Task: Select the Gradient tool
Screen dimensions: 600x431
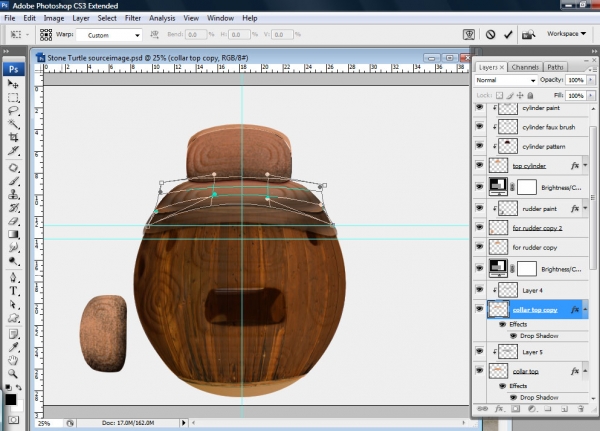Action: click(13, 234)
